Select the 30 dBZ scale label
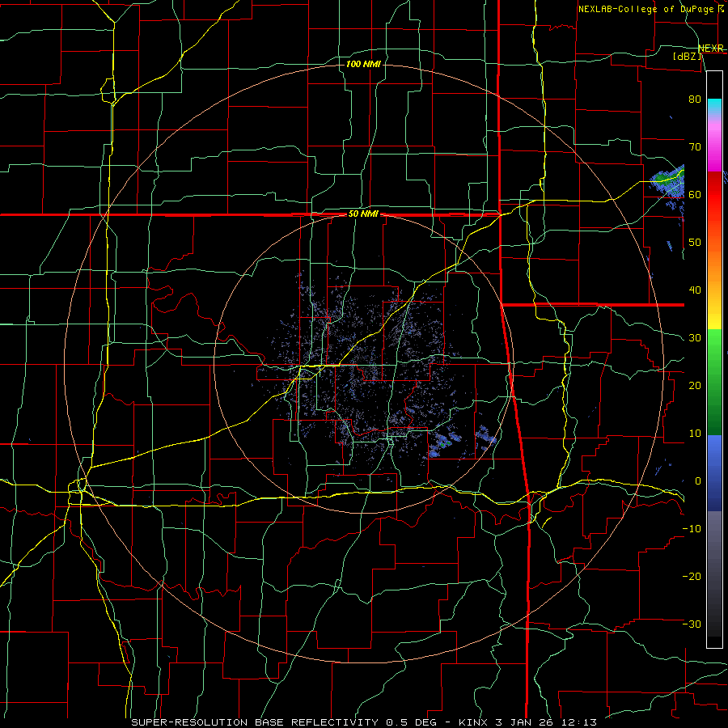Screen dimensions: 728x728 [695, 338]
